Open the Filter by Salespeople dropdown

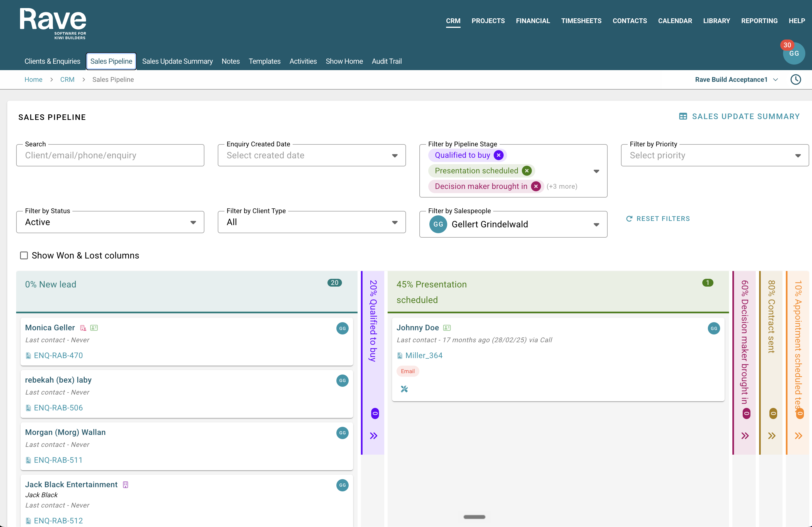pos(513,224)
